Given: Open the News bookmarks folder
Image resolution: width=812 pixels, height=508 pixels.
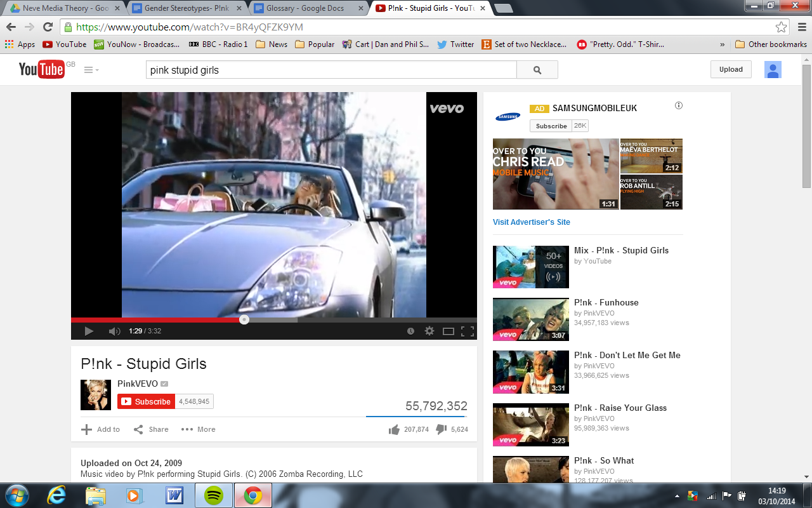Looking at the screenshot, I should (x=272, y=44).
